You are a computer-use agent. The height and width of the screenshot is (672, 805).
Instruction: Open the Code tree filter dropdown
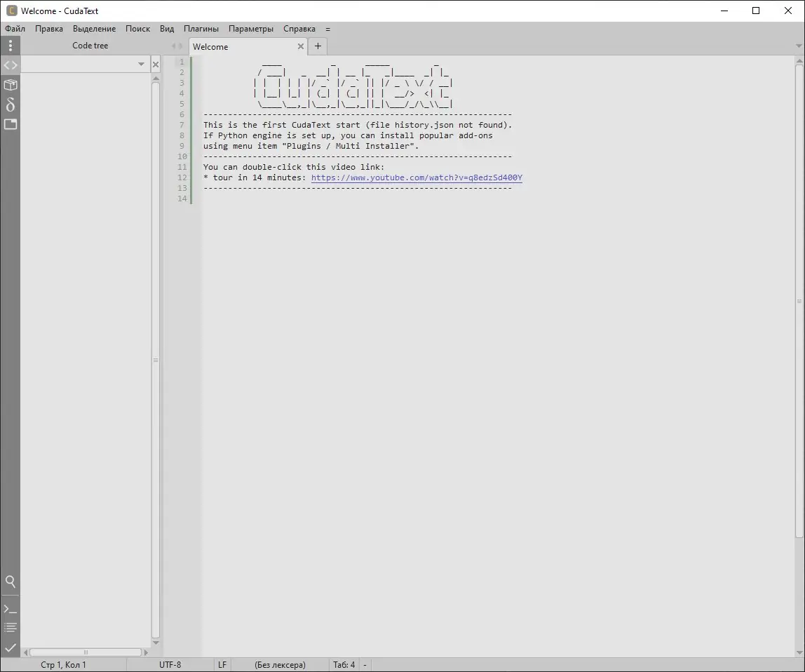(141, 65)
